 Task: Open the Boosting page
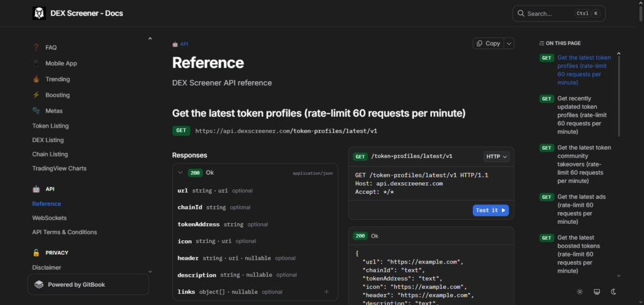57,95
